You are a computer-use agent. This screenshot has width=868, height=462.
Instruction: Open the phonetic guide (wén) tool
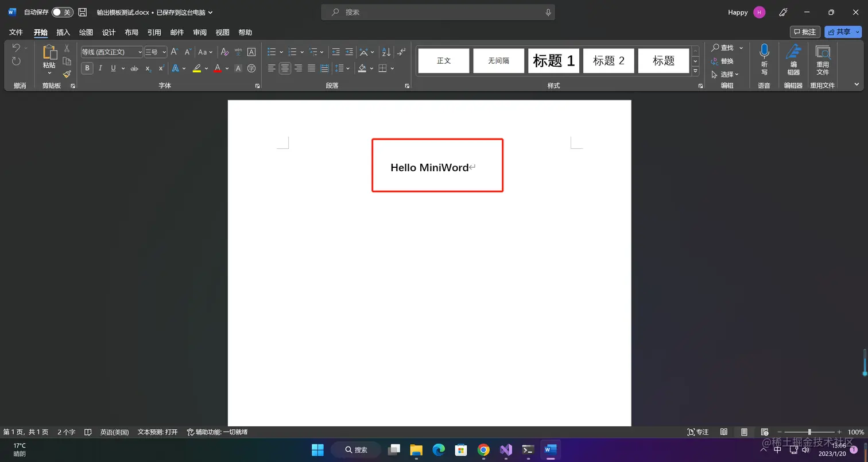tap(238, 52)
